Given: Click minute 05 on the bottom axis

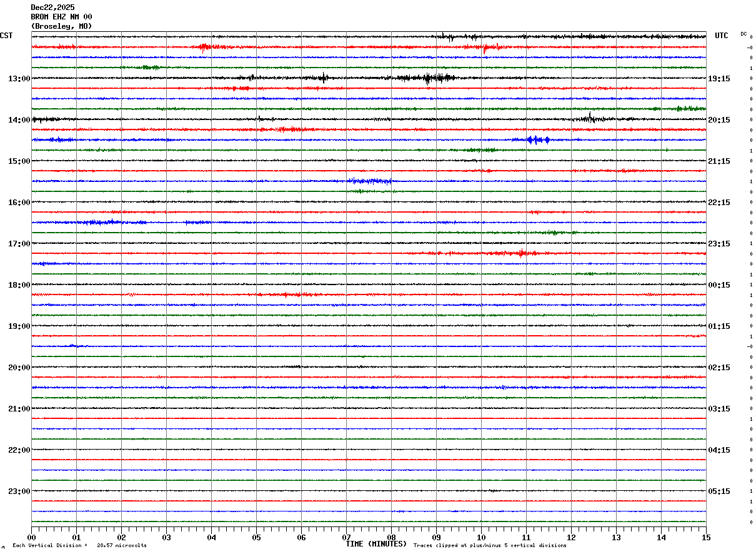Looking at the screenshot, I should pyautogui.click(x=256, y=537).
